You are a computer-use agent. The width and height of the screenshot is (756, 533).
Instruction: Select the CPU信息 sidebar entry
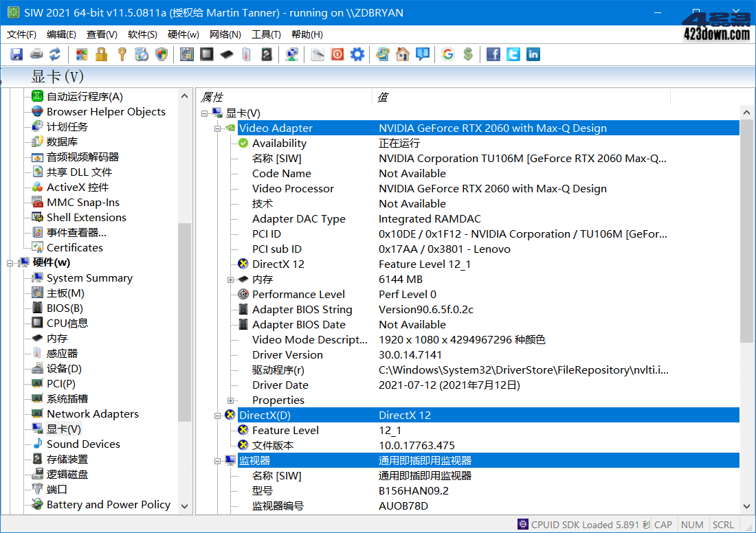pyautogui.click(x=66, y=323)
